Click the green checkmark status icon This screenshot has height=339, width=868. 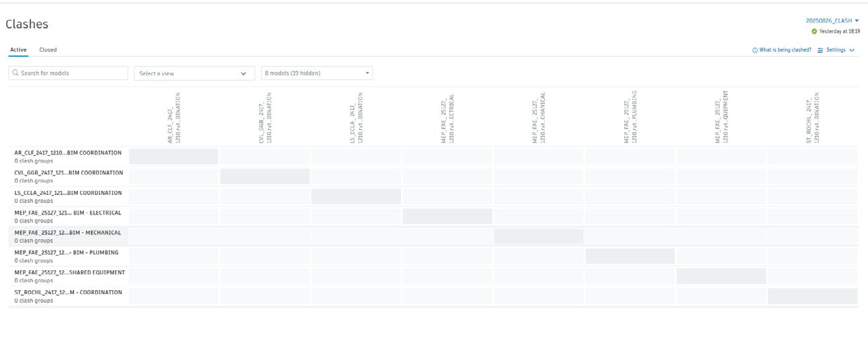814,31
